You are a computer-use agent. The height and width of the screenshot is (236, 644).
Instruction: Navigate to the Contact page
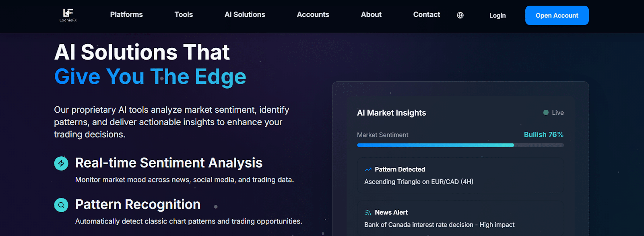(x=427, y=14)
